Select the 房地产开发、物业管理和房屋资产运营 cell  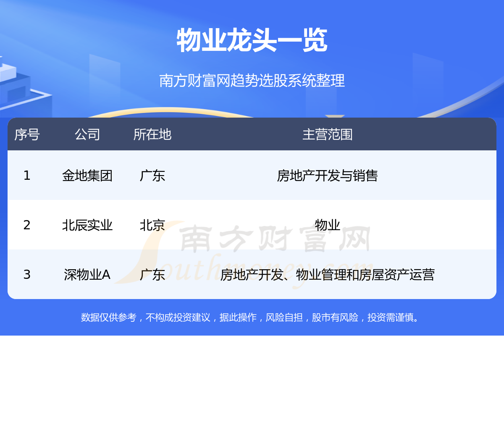pos(327,275)
